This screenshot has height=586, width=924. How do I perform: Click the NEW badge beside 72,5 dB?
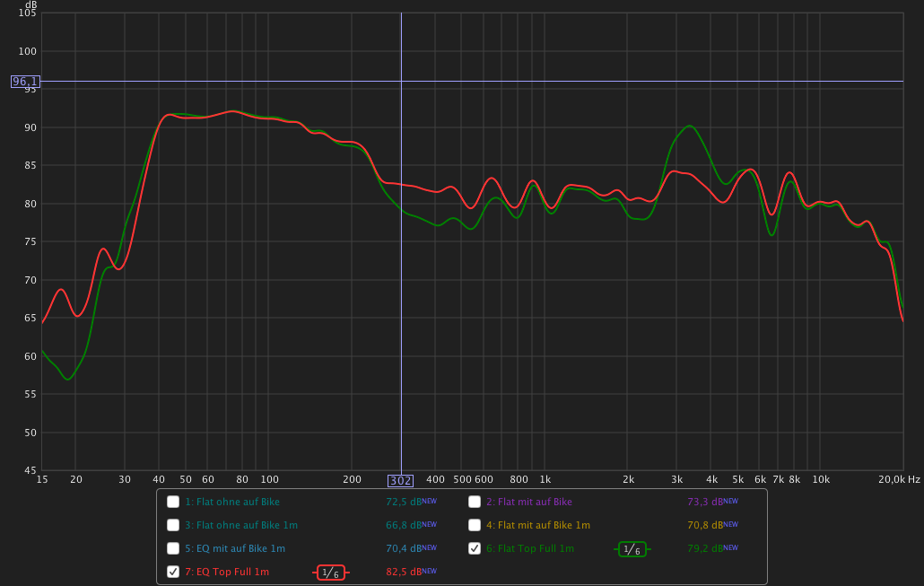430,501
